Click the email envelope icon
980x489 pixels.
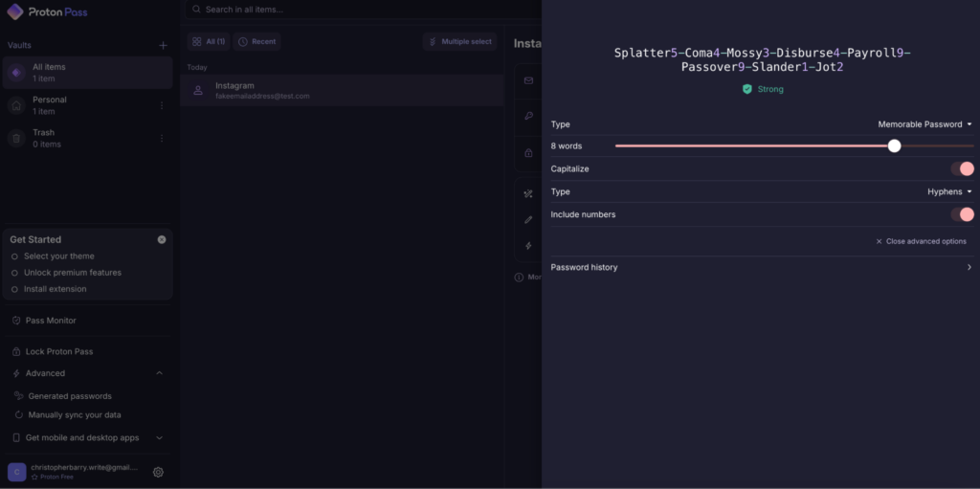click(x=528, y=80)
